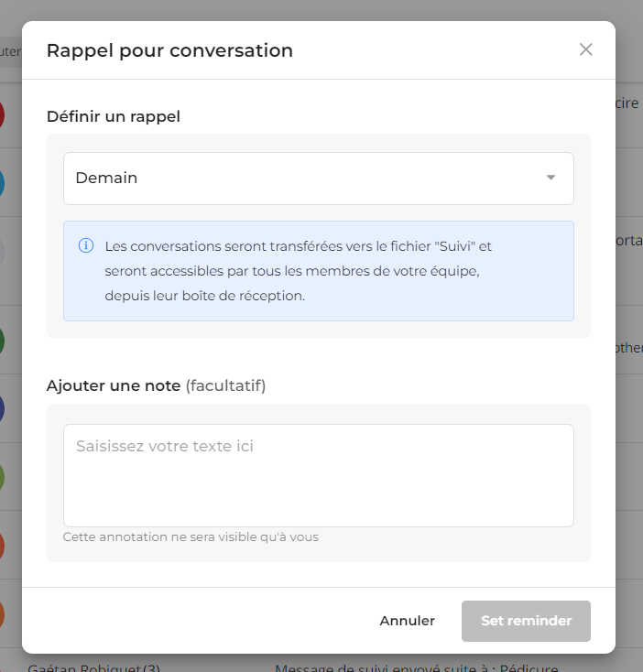This screenshot has width=643, height=672.
Task: Click the "Définir un rappel" section heading
Action: [114, 116]
